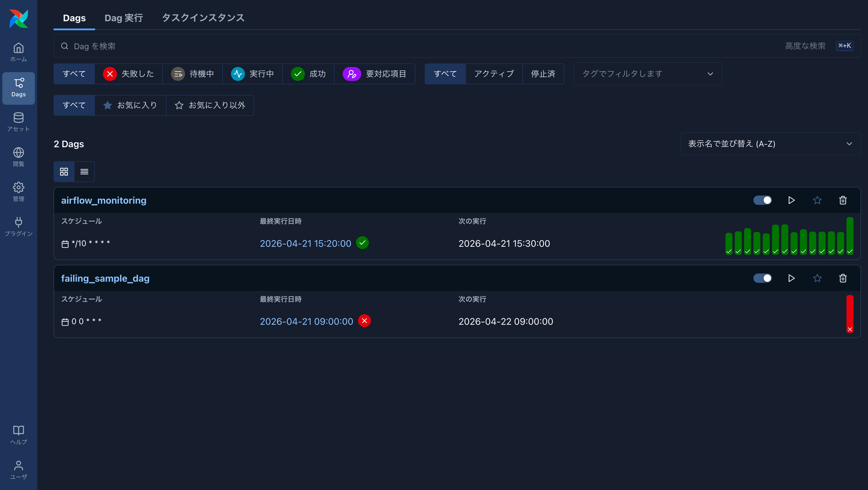This screenshot has height=490, width=868.
Task: Switch to grid view of Dags
Action: point(64,172)
